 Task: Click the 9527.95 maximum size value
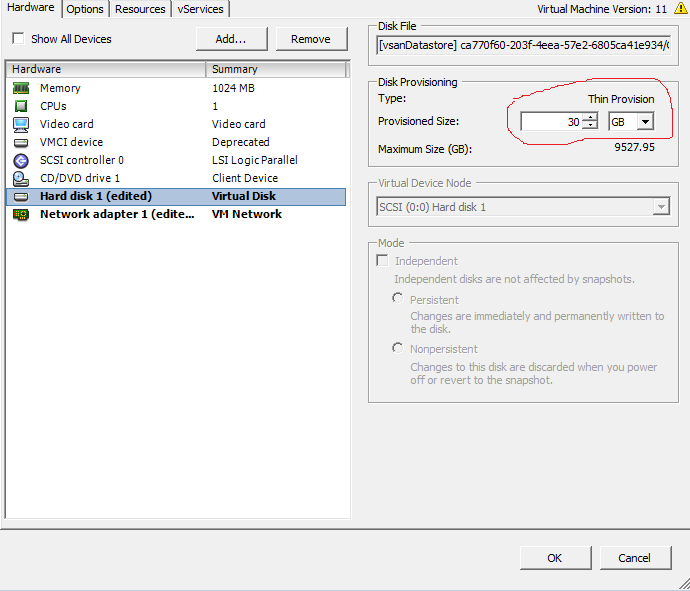click(635, 147)
